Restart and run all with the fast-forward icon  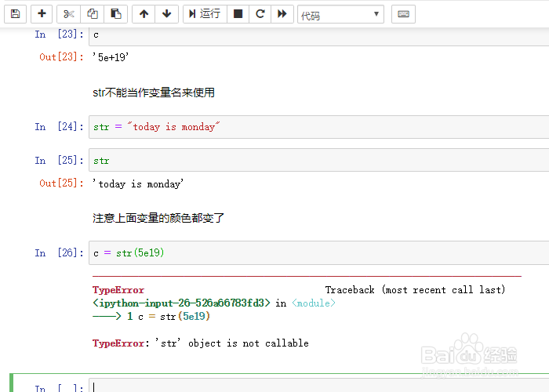[282, 14]
